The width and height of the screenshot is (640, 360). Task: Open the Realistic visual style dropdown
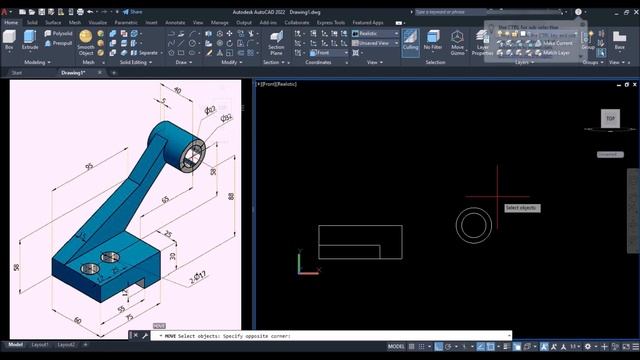tap(375, 33)
